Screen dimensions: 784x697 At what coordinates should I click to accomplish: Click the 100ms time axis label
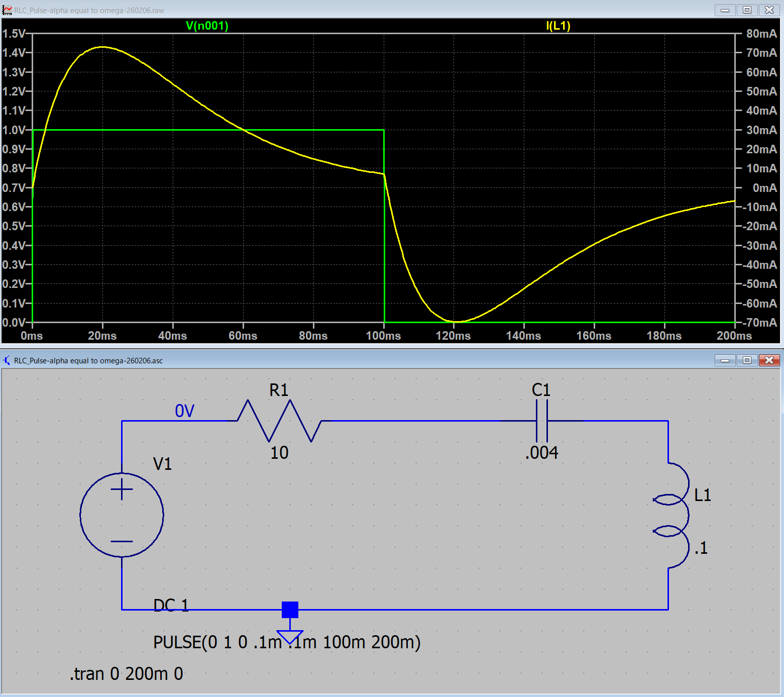[383, 336]
